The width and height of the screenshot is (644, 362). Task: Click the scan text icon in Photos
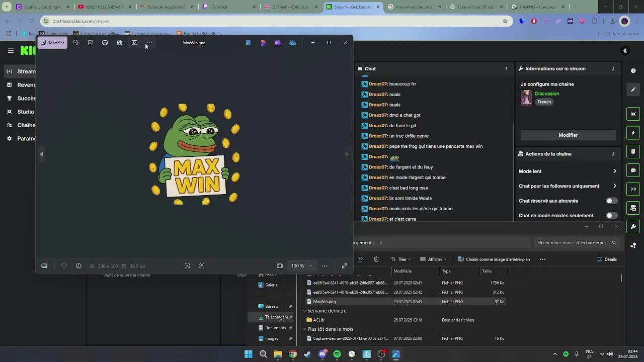202,266
